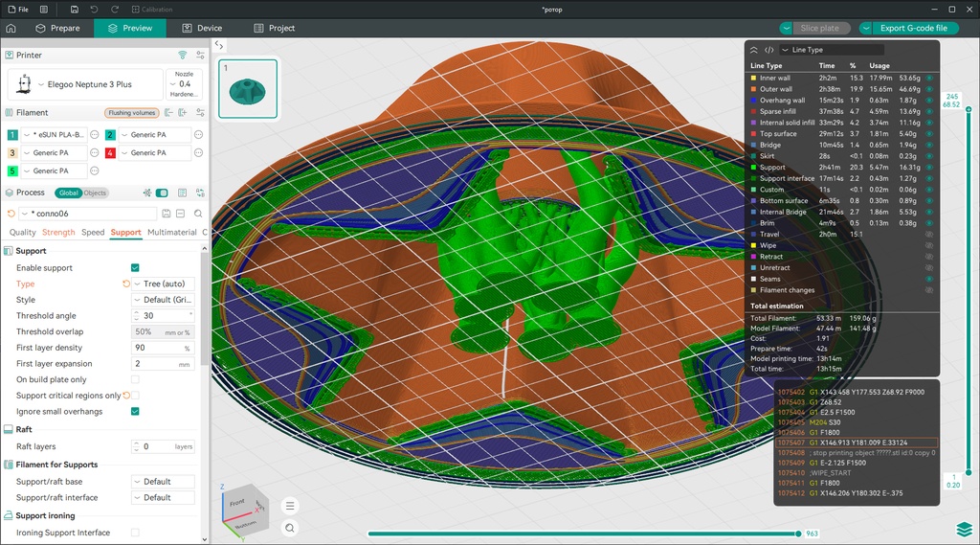The image size is (980, 545).
Task: Reset conno06 preset with orange arrow
Action: (11, 214)
